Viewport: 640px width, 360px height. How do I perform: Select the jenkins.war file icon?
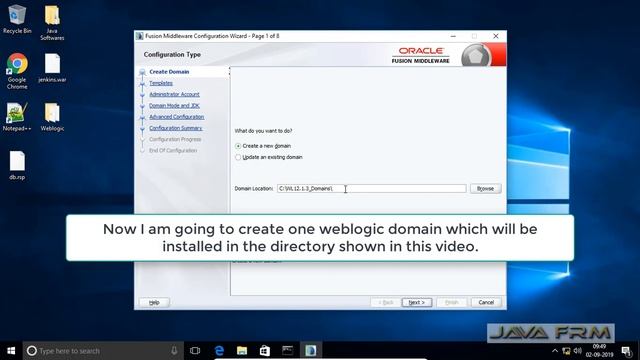(52, 68)
